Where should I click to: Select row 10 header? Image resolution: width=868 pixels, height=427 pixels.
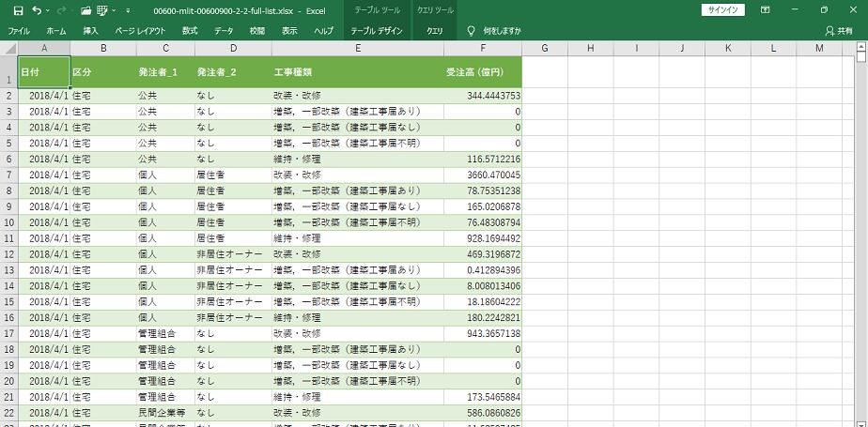click(8, 222)
